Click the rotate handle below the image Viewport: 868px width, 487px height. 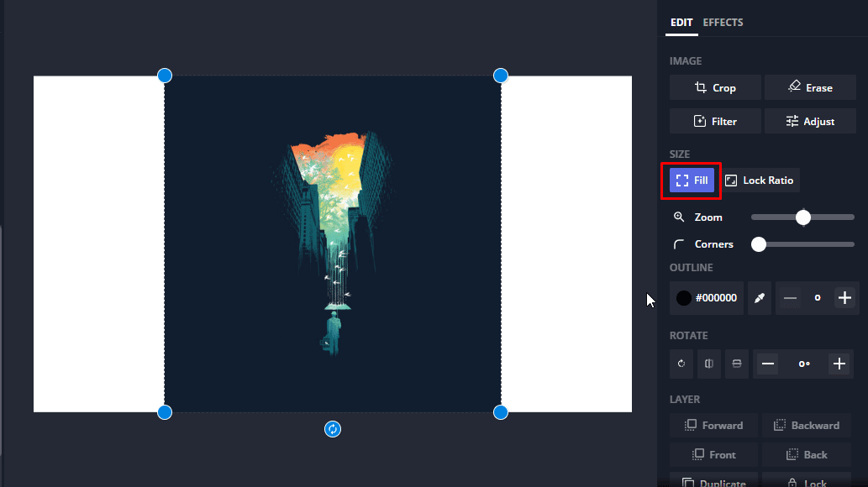333,429
